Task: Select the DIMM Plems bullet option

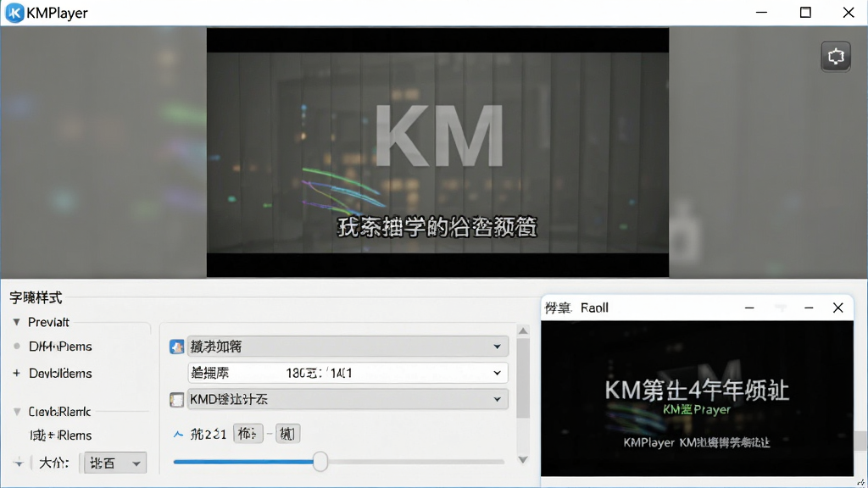Action: [17, 347]
